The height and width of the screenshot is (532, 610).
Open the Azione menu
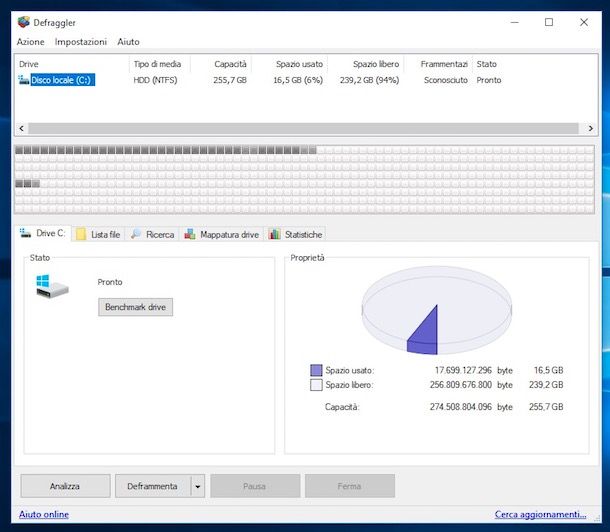pyautogui.click(x=30, y=42)
